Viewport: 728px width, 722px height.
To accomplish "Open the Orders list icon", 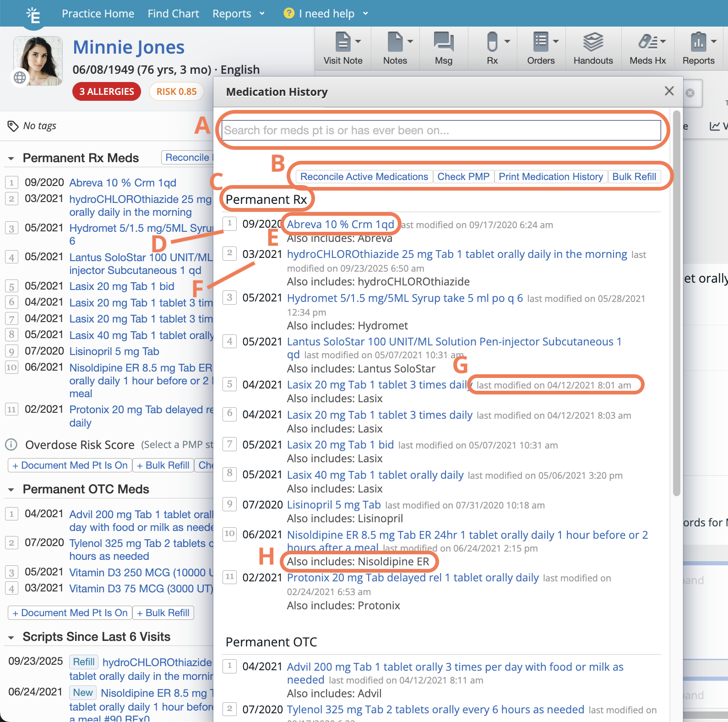I will [541, 42].
